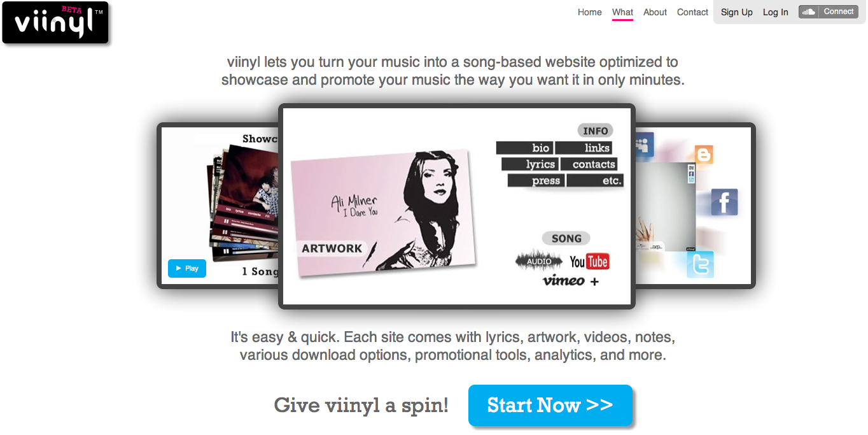Click the Twitter bird icon
Screen dimensions: 868x435
coord(701,264)
